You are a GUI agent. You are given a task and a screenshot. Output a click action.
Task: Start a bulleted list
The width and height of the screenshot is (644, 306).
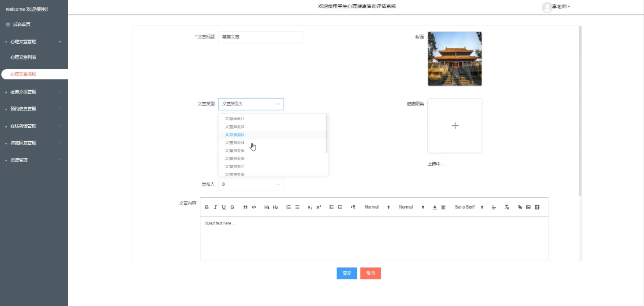pos(297,207)
